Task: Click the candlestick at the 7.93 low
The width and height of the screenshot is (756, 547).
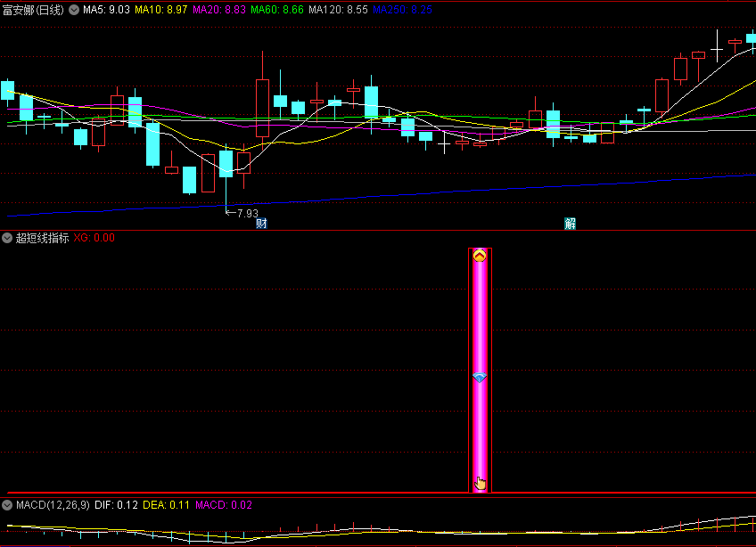Action: pos(226,164)
